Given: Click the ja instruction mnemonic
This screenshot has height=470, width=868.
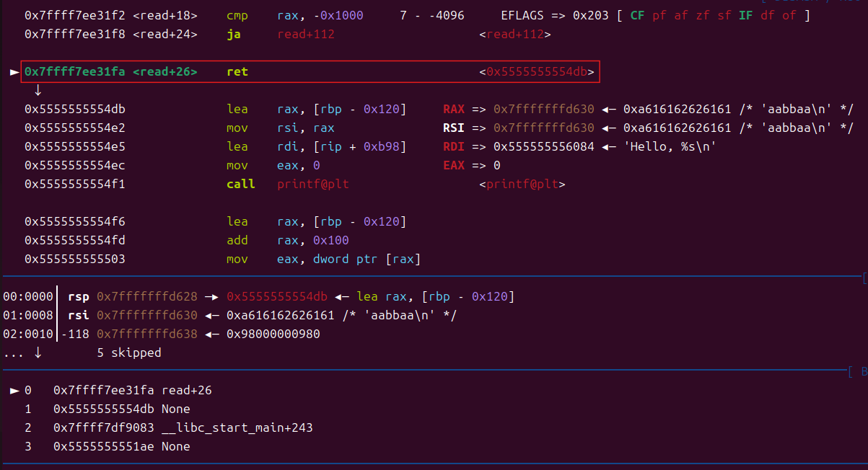Looking at the screenshot, I should coord(234,34).
